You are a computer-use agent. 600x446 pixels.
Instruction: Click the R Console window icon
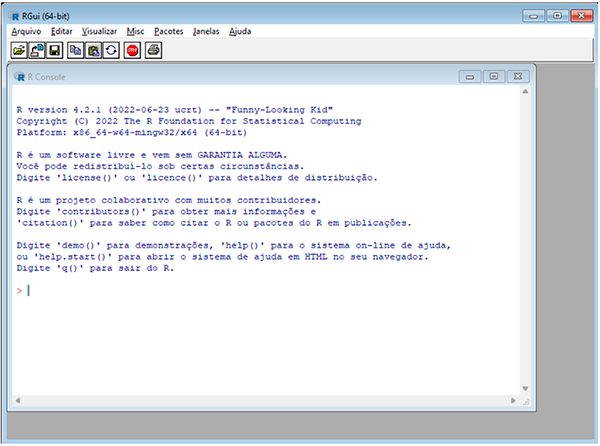coord(20,77)
